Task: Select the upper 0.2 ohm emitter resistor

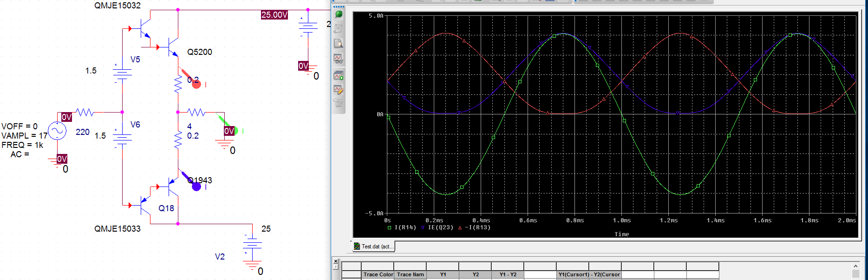Action: coord(178,85)
